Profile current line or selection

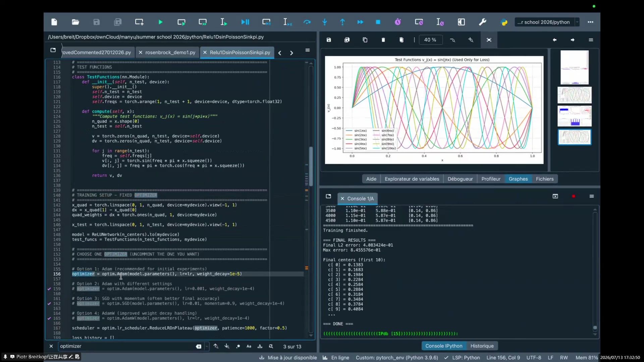coord(440,22)
